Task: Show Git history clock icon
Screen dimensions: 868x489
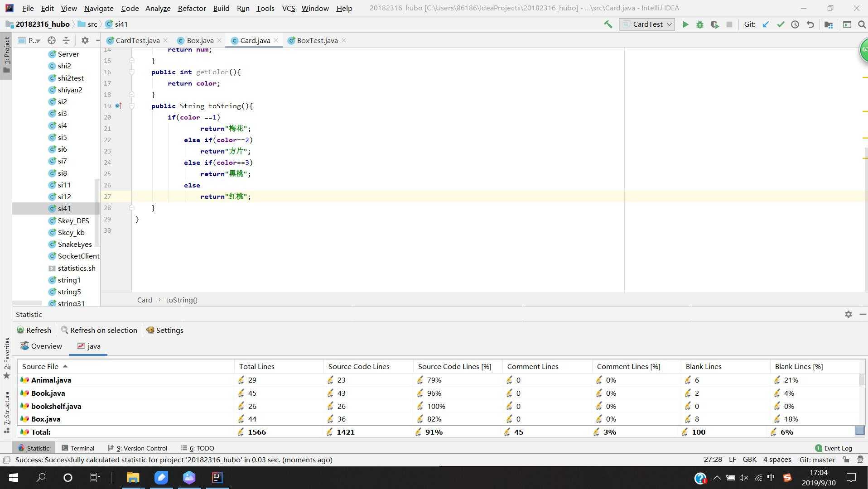Action: [795, 24]
